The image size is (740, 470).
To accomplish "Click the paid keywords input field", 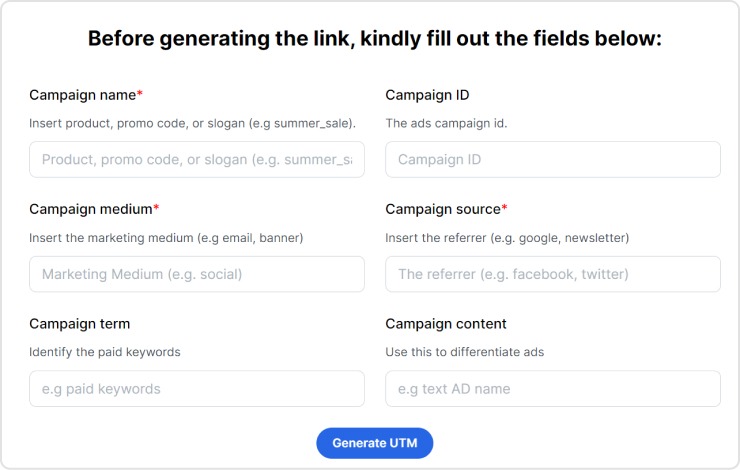I will (197, 389).
